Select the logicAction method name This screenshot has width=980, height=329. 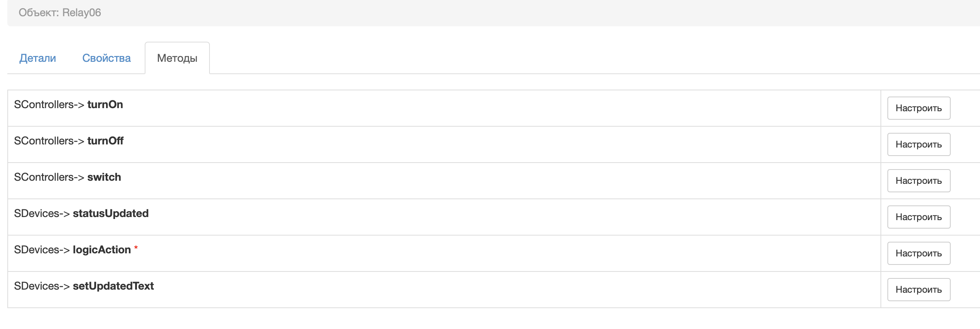click(102, 250)
